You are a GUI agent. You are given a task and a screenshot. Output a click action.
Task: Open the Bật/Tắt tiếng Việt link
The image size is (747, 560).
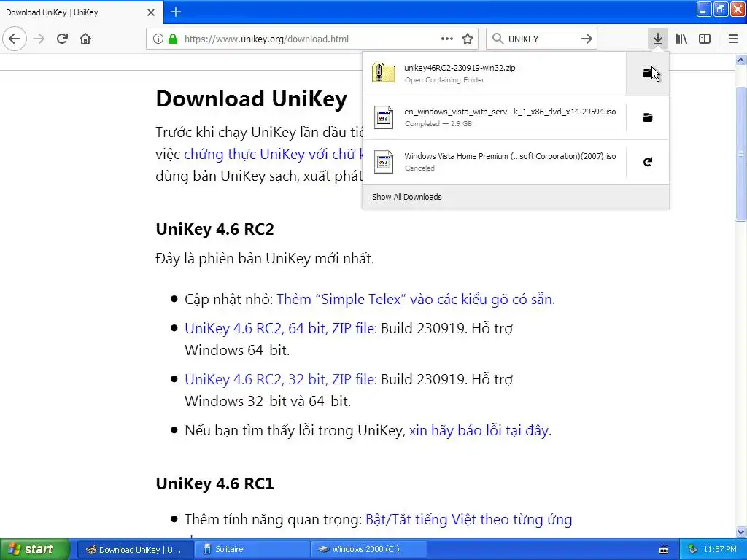pos(469,519)
